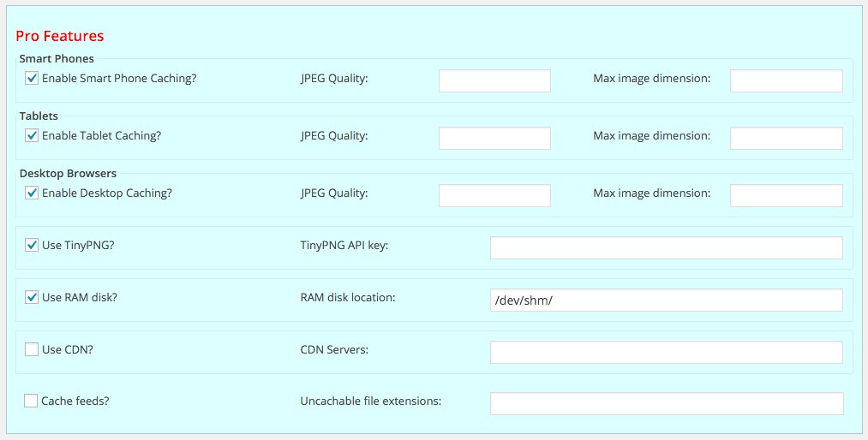This screenshot has height=440, width=868.
Task: Click Smart Phones Max image dimension field
Action: pyautogui.click(x=786, y=80)
